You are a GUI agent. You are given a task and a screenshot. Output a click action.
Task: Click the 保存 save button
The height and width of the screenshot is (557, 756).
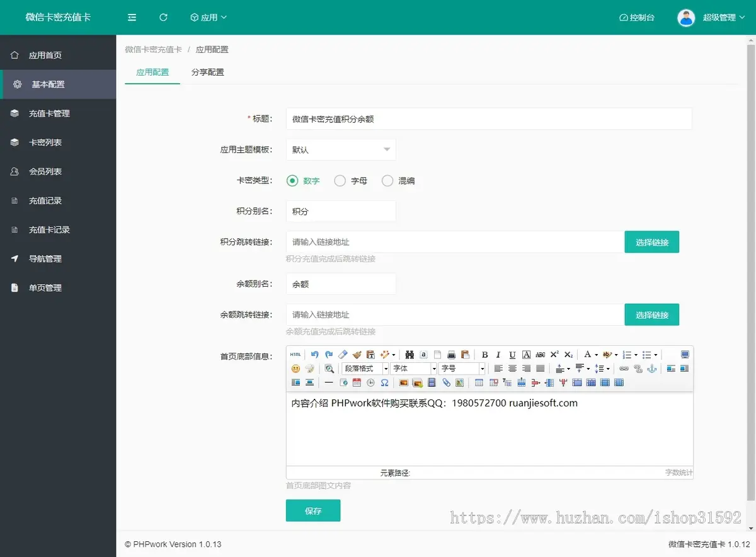click(313, 510)
